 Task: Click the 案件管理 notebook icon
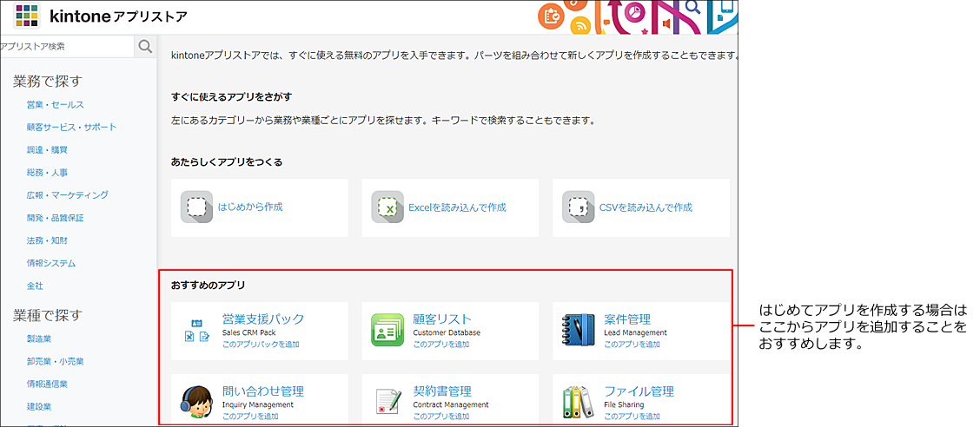point(578,330)
